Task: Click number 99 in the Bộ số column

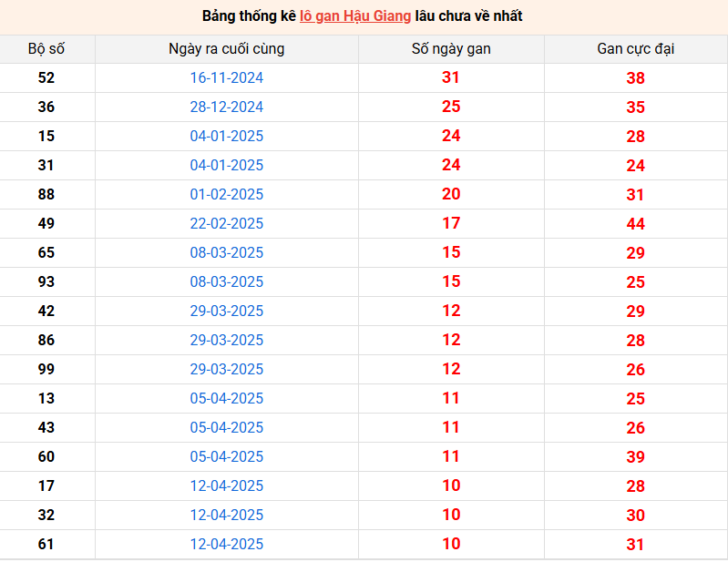Action: tap(46, 370)
